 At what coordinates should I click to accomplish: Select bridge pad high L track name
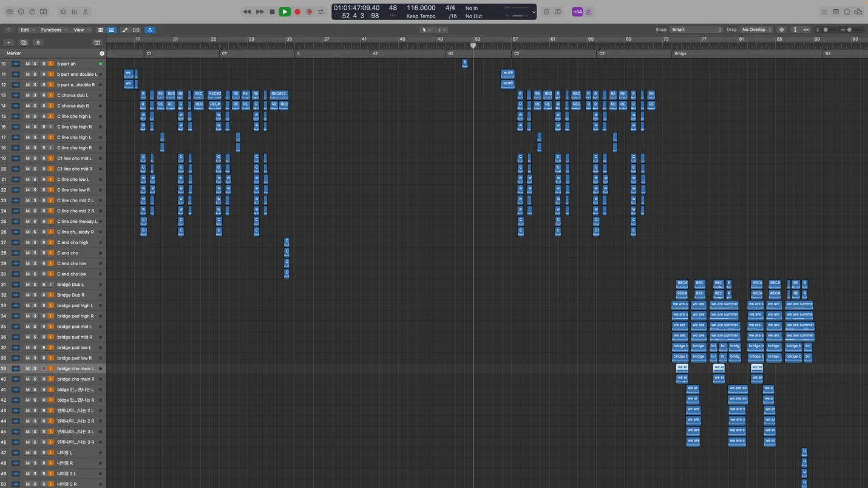click(x=75, y=306)
